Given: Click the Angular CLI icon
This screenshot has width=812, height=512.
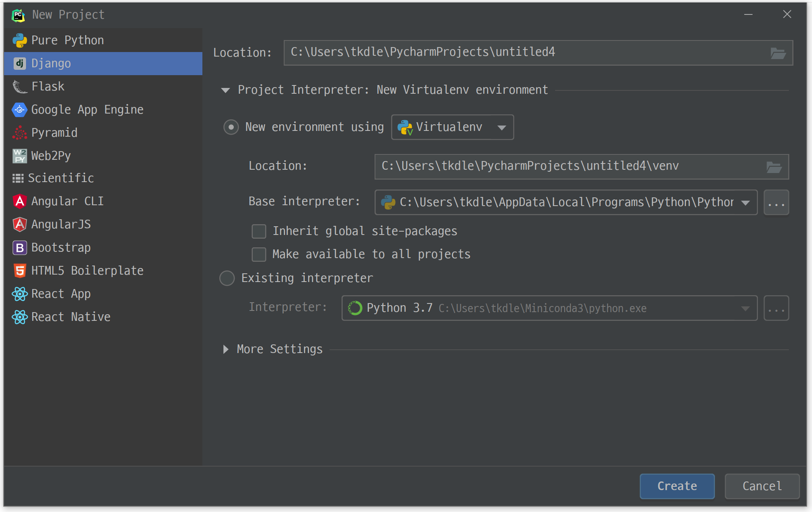Looking at the screenshot, I should tap(19, 201).
